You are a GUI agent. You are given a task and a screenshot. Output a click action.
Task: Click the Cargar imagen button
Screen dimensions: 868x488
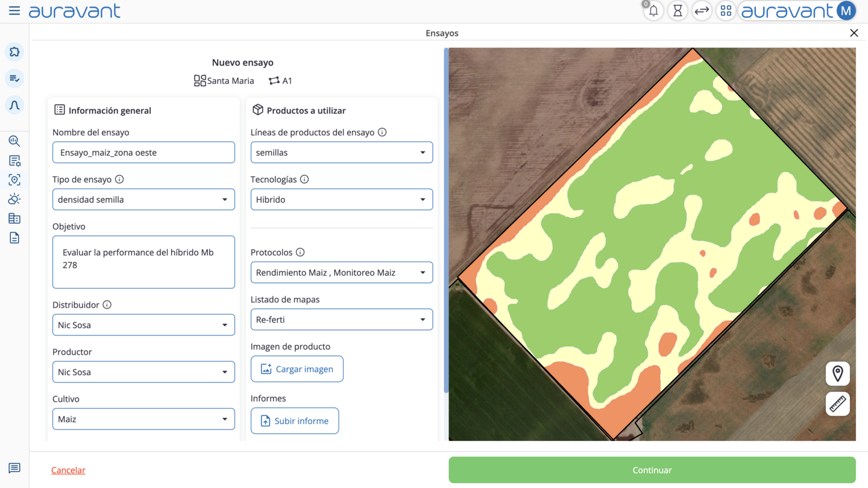297,369
